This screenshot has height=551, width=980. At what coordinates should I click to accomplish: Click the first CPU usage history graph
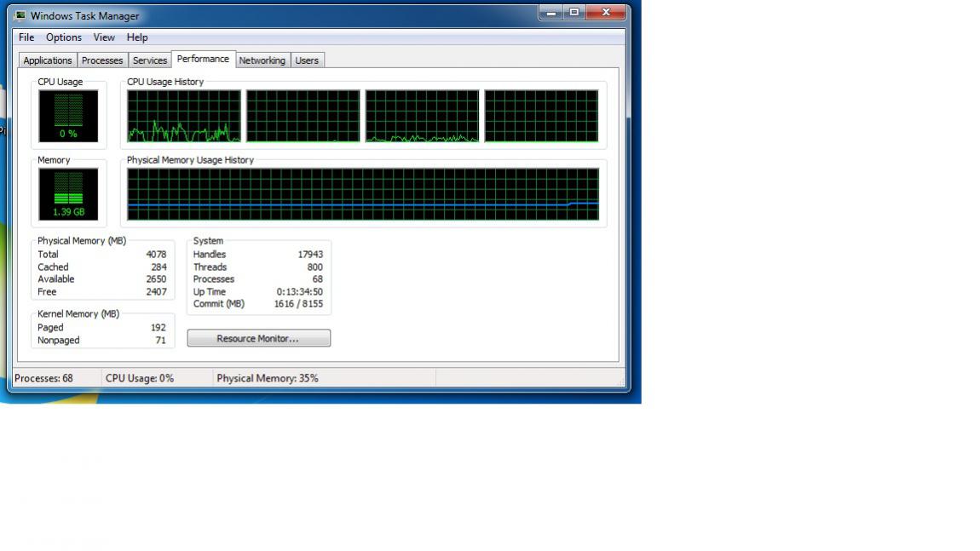pos(184,116)
